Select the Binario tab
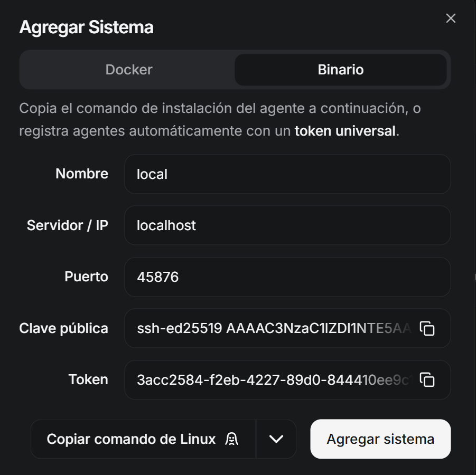The height and width of the screenshot is (475, 476). pyautogui.click(x=340, y=70)
